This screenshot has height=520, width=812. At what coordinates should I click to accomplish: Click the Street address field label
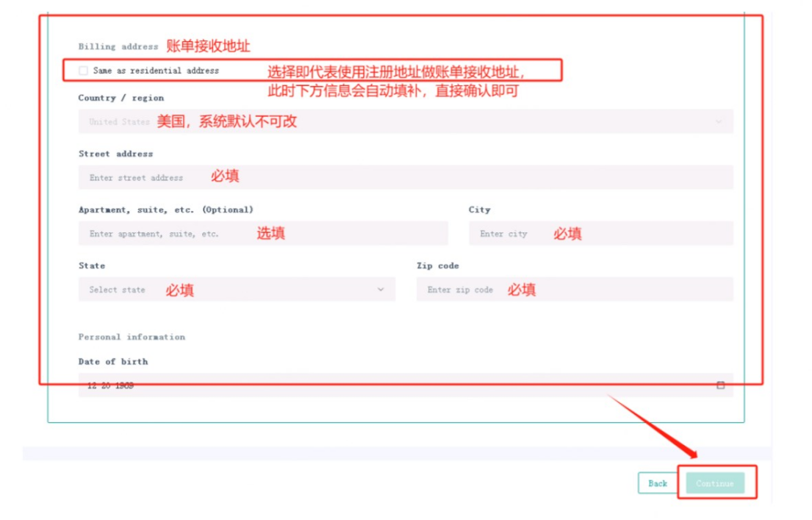(x=115, y=154)
